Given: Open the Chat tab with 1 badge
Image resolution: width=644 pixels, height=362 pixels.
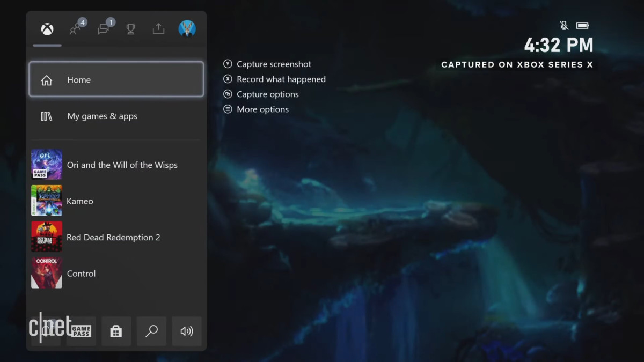Looking at the screenshot, I should tap(105, 27).
